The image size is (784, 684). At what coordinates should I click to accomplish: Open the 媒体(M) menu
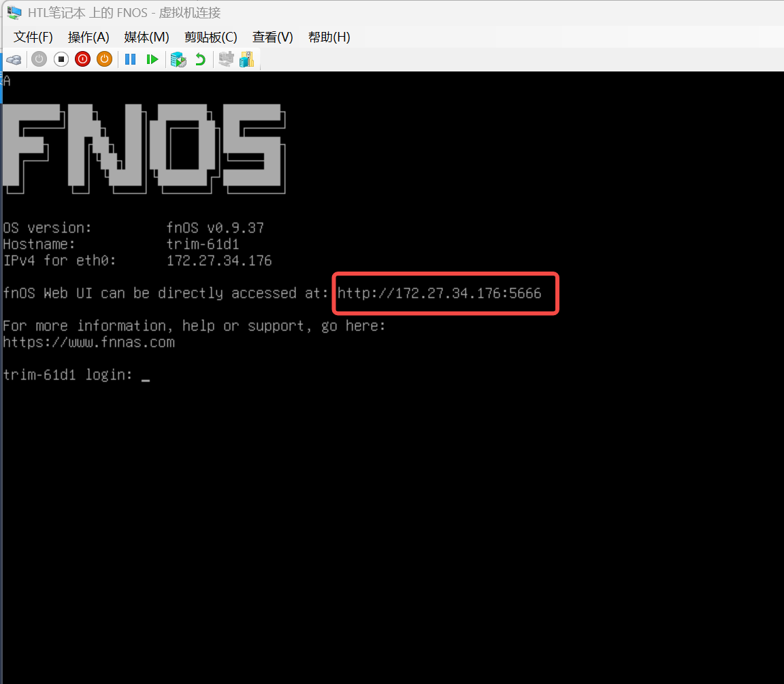coord(146,37)
